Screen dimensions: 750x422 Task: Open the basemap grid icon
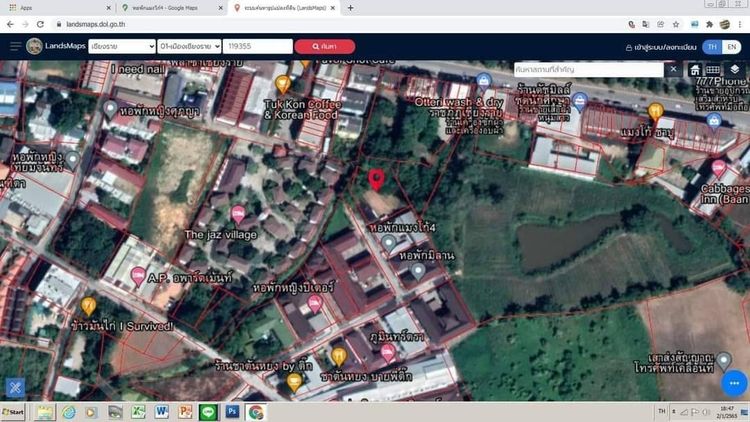pos(714,70)
